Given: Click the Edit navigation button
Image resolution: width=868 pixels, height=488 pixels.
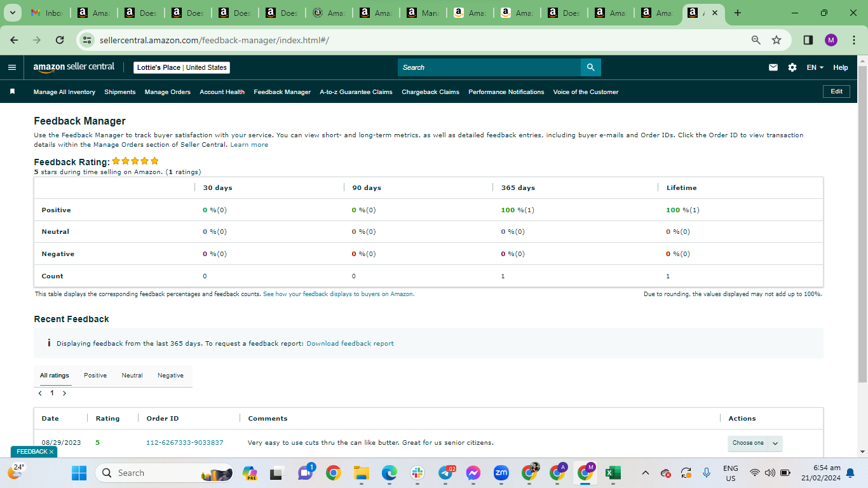Looking at the screenshot, I should [837, 91].
